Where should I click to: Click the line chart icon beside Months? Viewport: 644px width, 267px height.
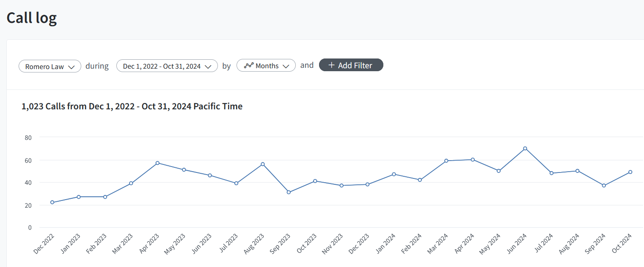point(249,66)
